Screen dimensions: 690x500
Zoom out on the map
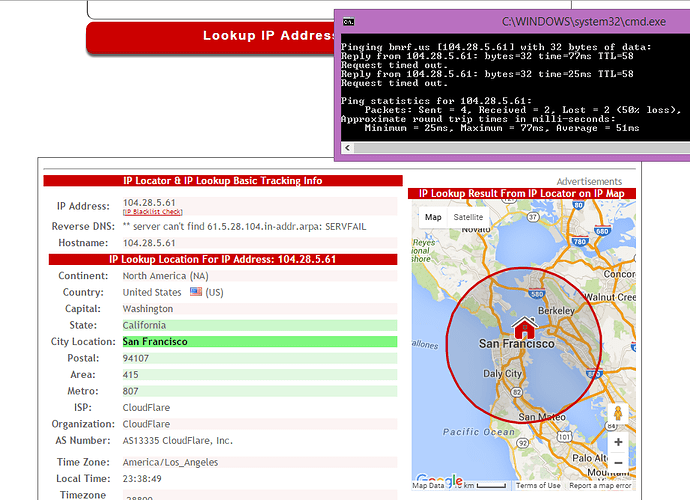click(618, 462)
